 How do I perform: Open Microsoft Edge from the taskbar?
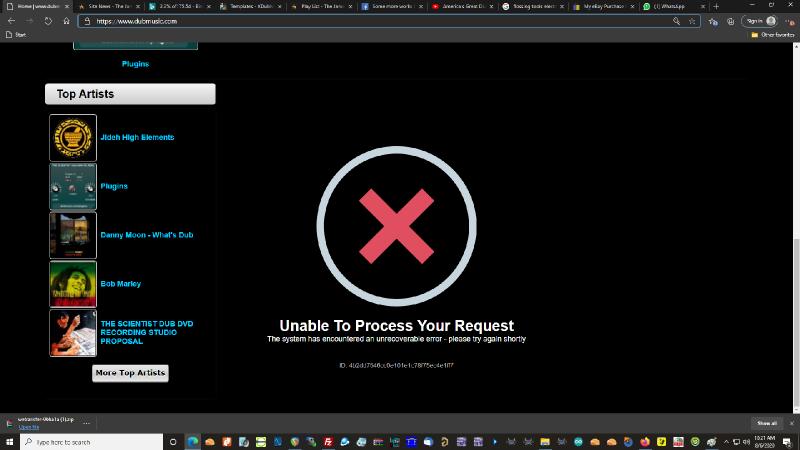pos(191,441)
